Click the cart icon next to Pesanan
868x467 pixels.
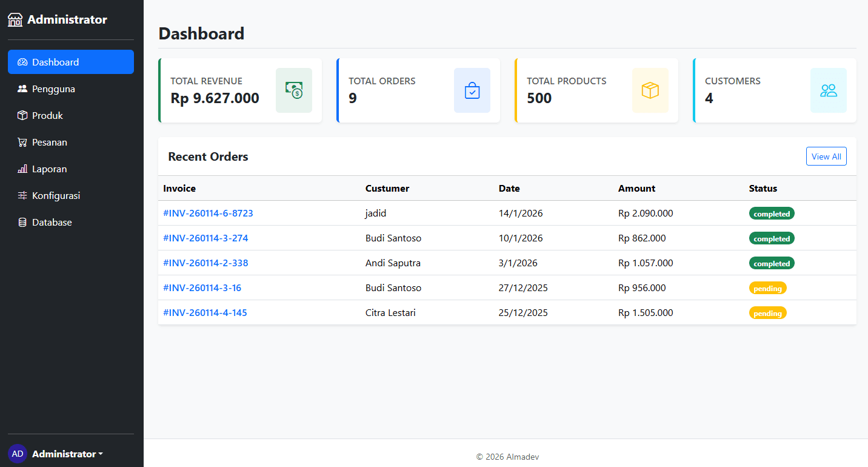22,143
